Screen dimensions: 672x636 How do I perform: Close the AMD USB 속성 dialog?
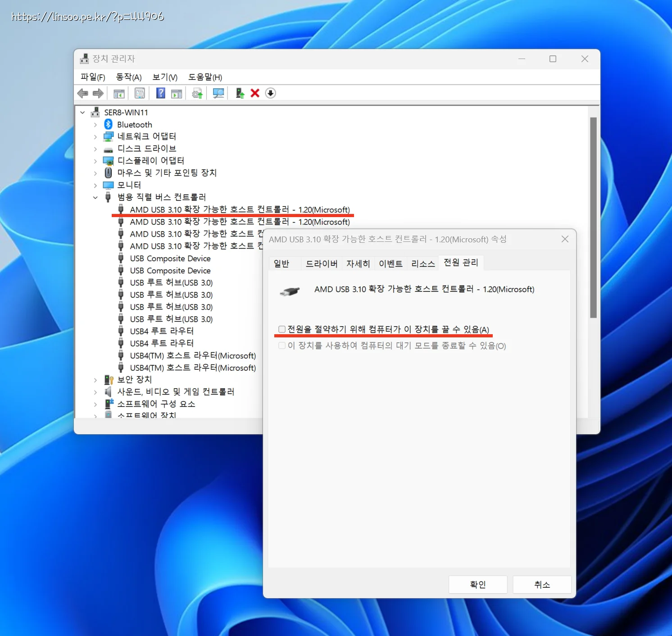pyautogui.click(x=565, y=239)
